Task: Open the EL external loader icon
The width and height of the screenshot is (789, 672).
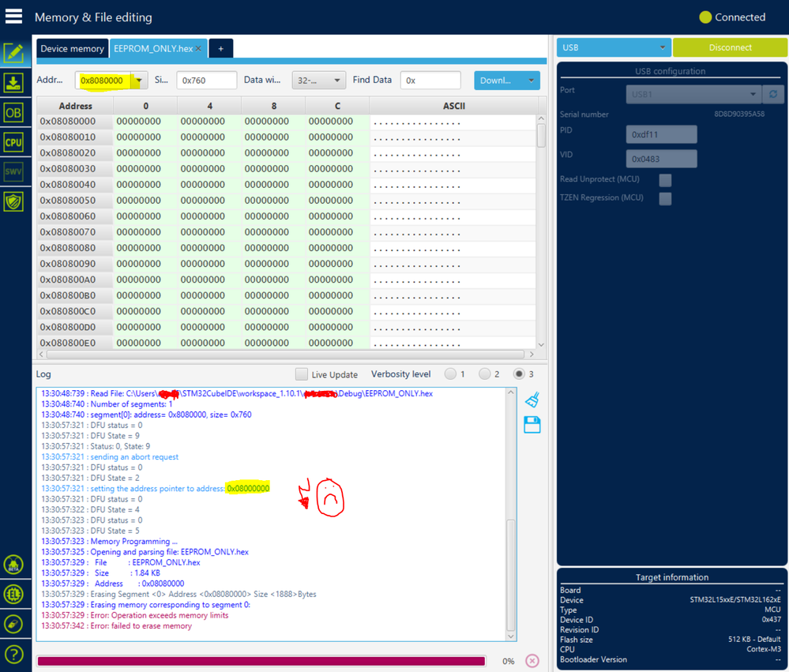Action: [13, 595]
